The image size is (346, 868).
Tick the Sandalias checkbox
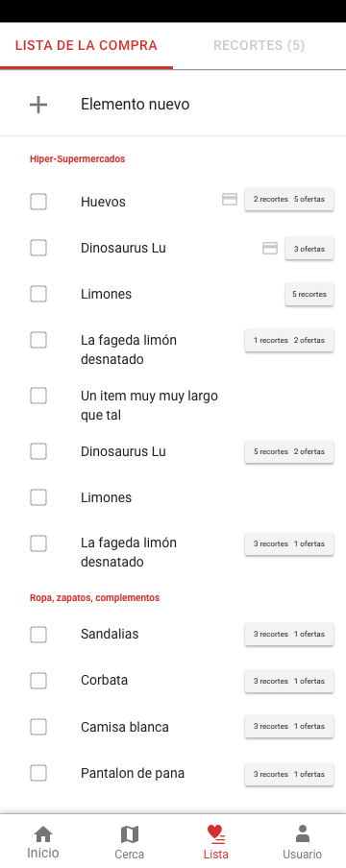point(38,635)
